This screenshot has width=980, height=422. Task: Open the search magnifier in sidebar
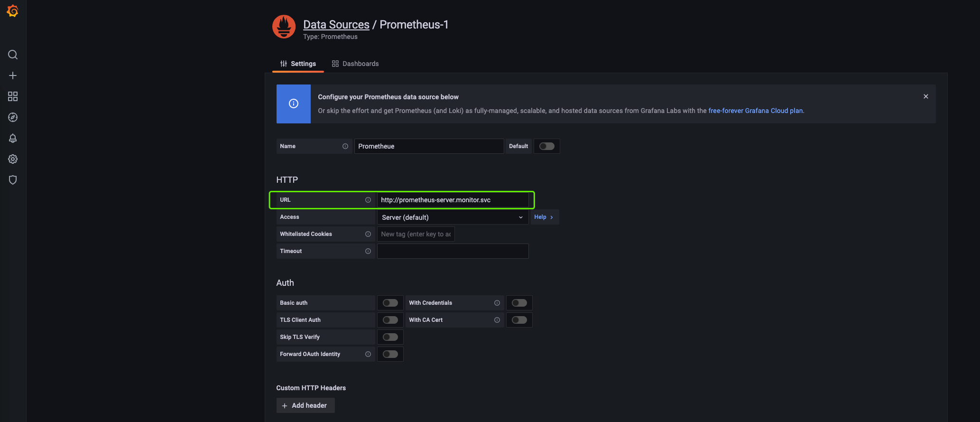[x=13, y=55]
